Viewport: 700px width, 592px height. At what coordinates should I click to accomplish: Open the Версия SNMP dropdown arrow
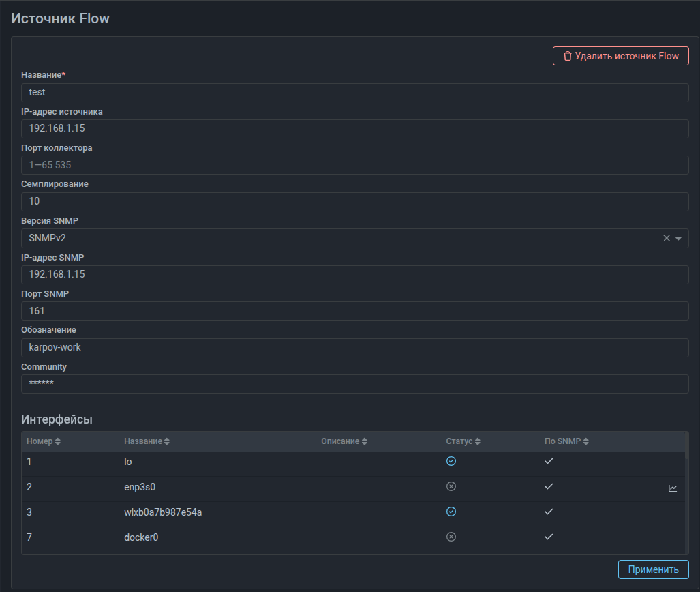tap(678, 238)
